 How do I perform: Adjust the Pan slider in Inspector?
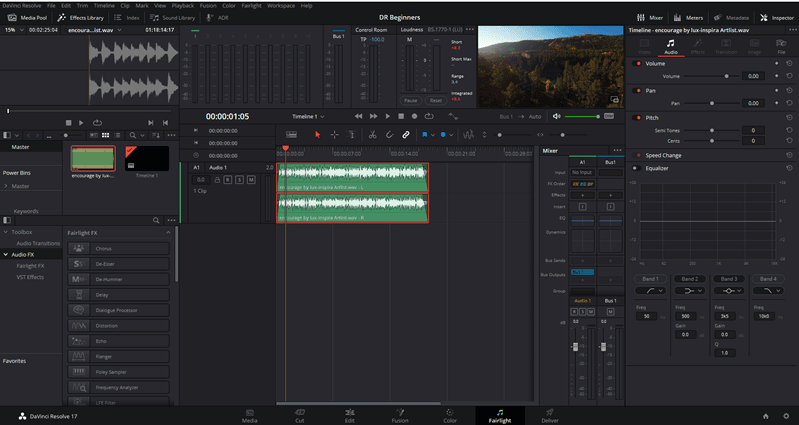click(x=712, y=103)
